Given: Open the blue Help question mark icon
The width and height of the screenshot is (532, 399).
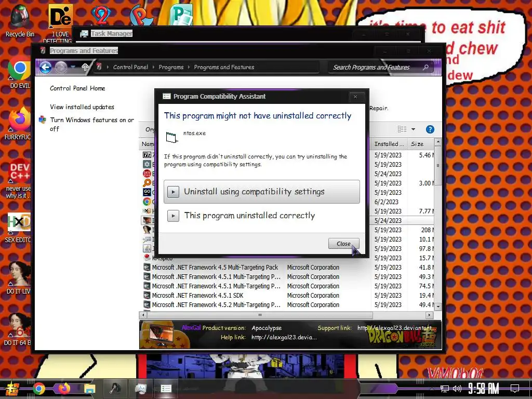Looking at the screenshot, I should tap(430, 129).
